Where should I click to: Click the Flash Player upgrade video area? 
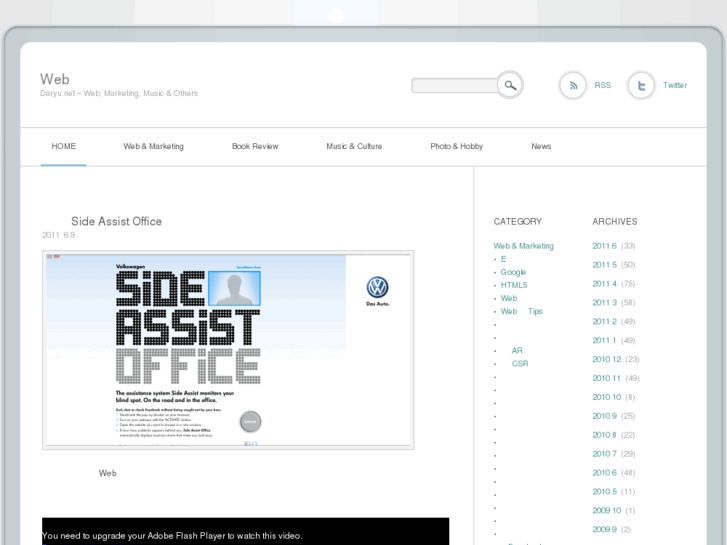245,532
